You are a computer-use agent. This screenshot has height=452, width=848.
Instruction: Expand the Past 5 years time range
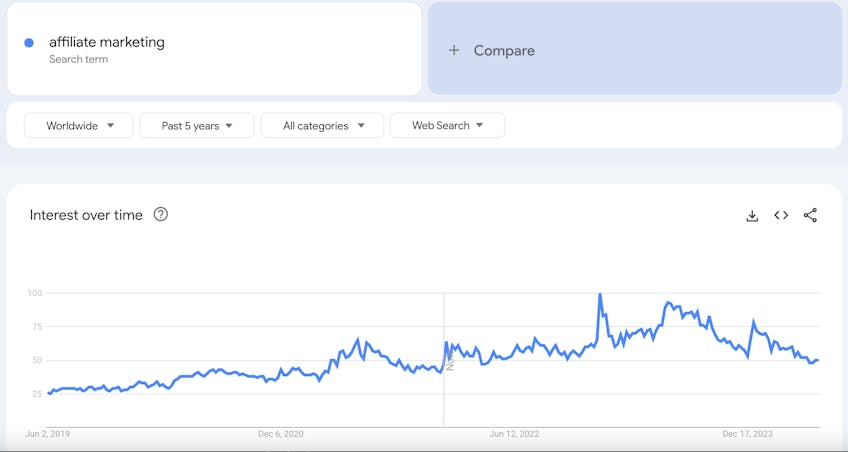[x=197, y=125]
